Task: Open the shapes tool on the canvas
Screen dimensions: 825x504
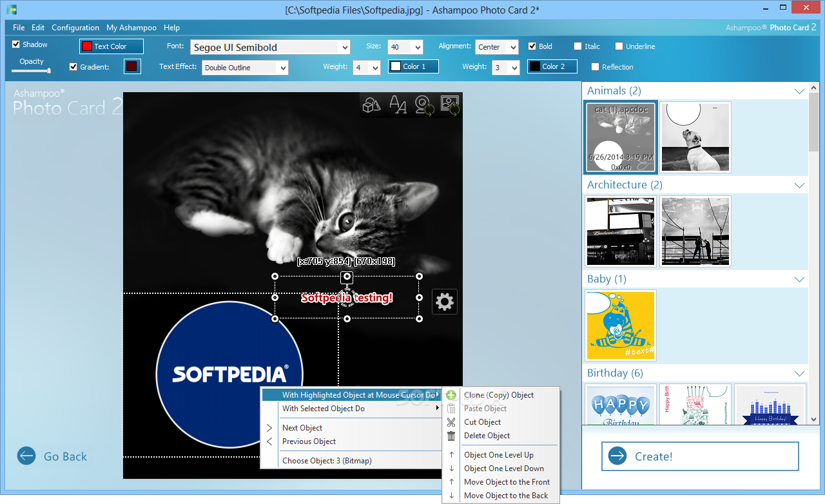Action: (372, 104)
